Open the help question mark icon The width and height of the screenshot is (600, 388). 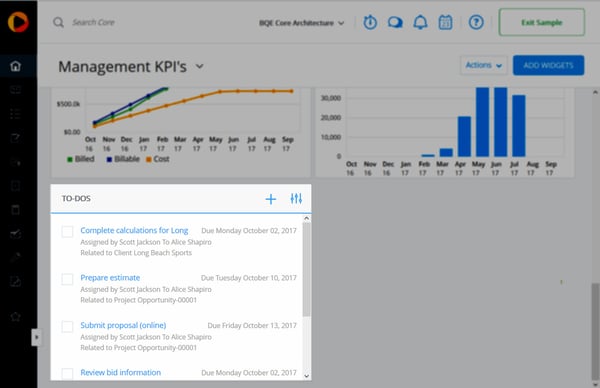click(476, 22)
